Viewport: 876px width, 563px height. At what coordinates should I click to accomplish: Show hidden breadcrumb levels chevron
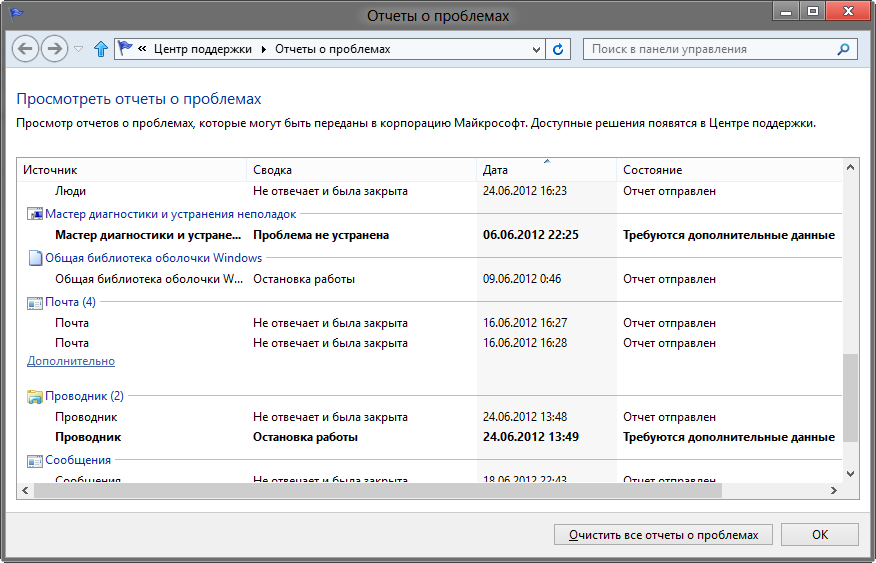(x=142, y=49)
